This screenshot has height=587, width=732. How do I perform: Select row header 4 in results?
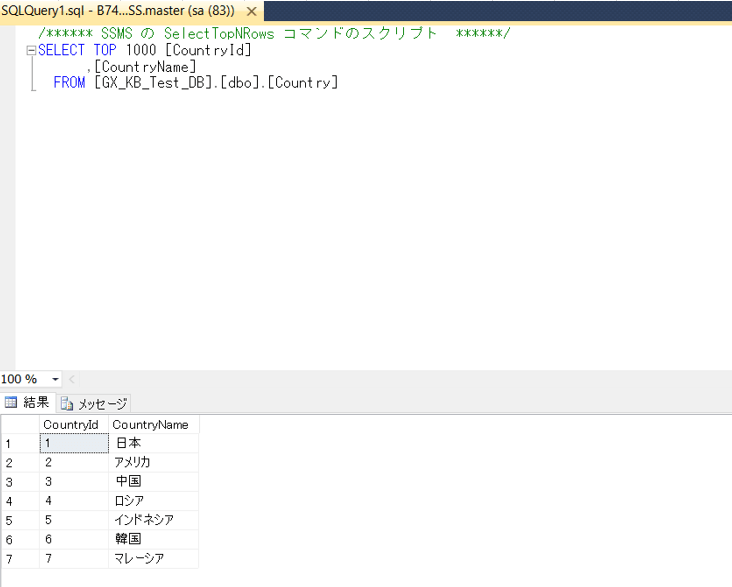21,501
